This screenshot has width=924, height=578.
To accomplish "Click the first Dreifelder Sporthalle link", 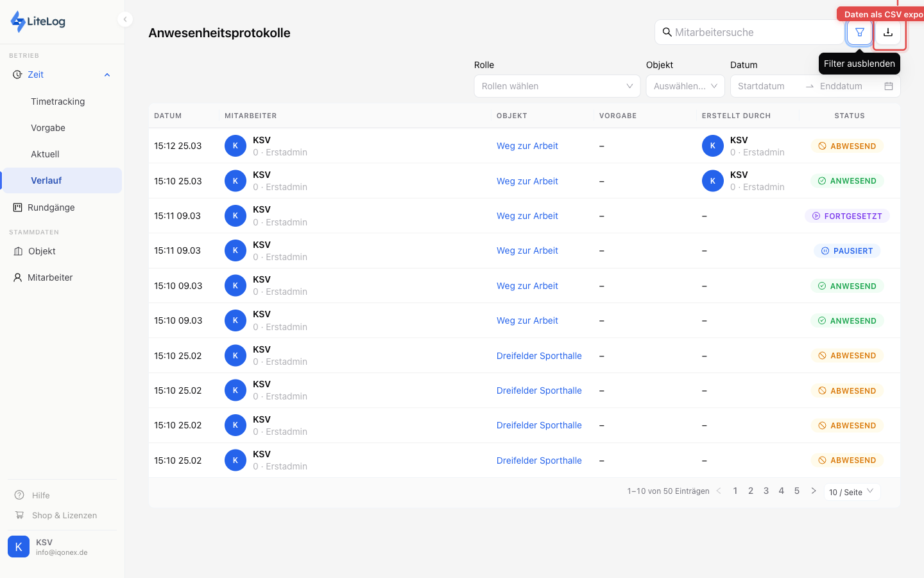I will coord(539,356).
